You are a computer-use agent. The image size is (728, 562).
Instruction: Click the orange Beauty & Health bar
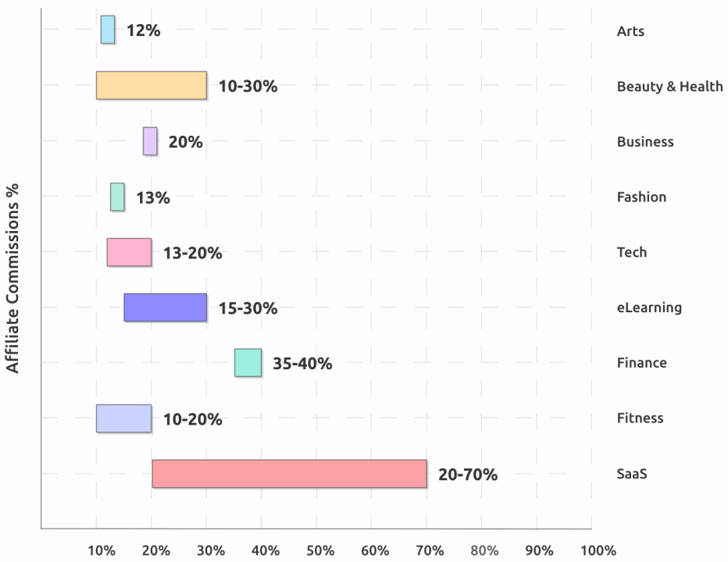(x=152, y=85)
